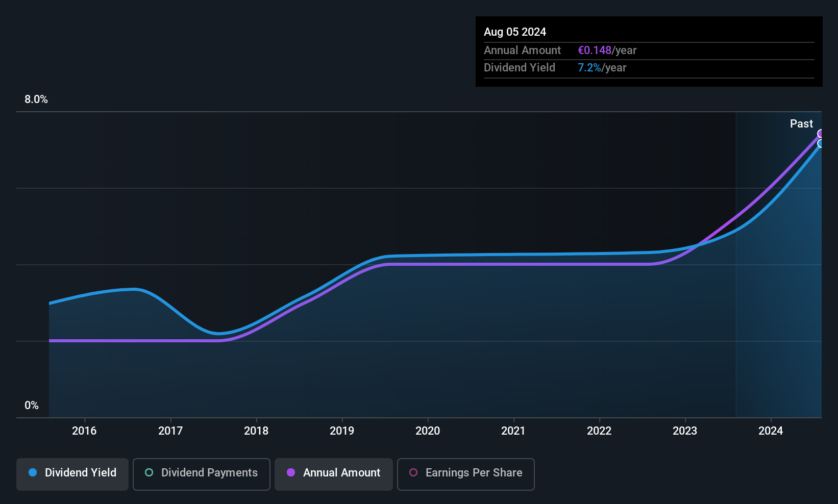The height and width of the screenshot is (504, 838).
Task: Toggle the Annual Amount legend button
Action: click(x=334, y=474)
